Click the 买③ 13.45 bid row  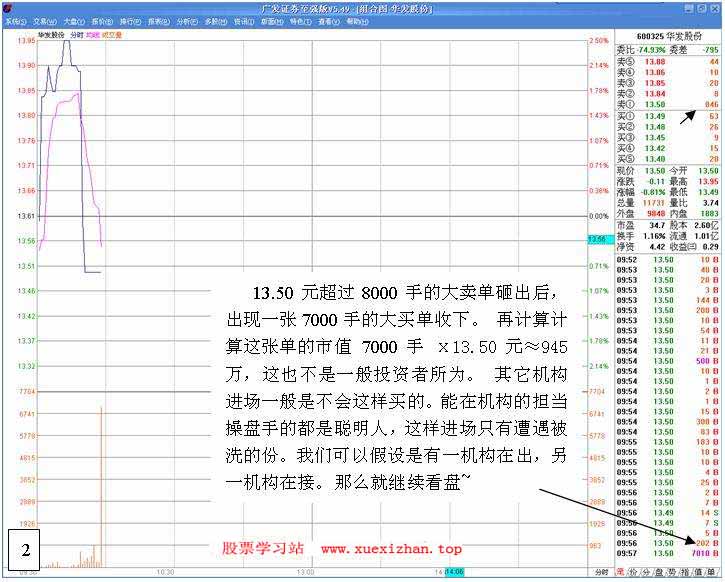(x=668, y=137)
